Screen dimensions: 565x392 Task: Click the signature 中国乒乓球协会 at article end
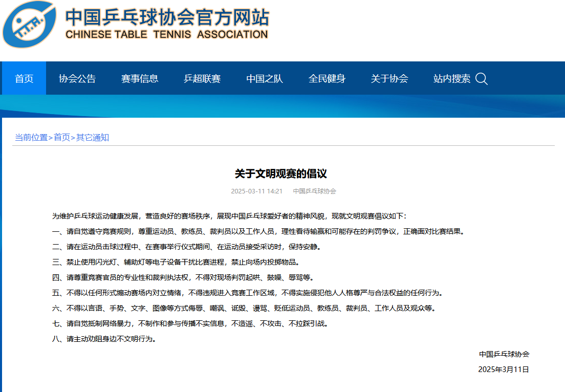click(x=504, y=354)
